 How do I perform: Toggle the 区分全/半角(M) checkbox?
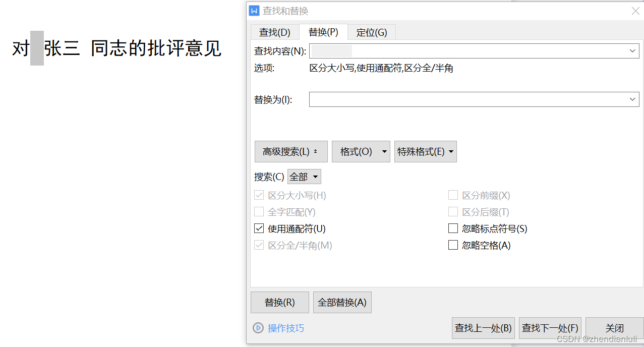259,245
